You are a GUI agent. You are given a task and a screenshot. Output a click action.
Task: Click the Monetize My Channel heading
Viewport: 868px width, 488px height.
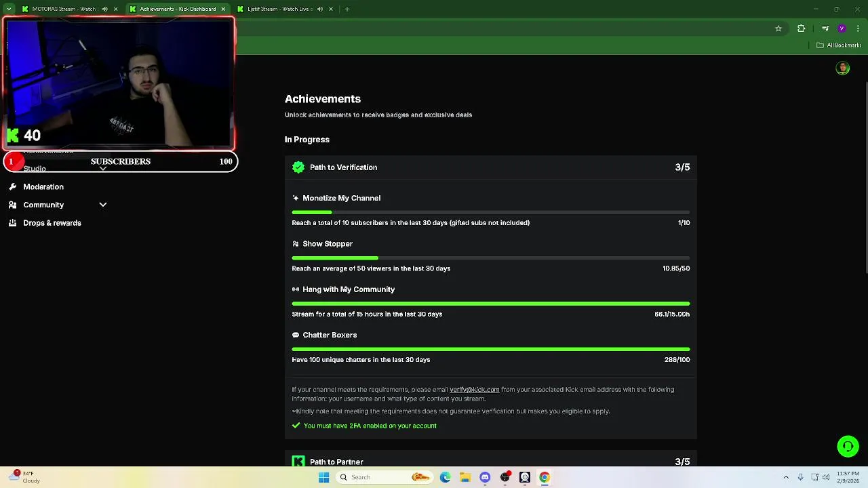click(342, 198)
